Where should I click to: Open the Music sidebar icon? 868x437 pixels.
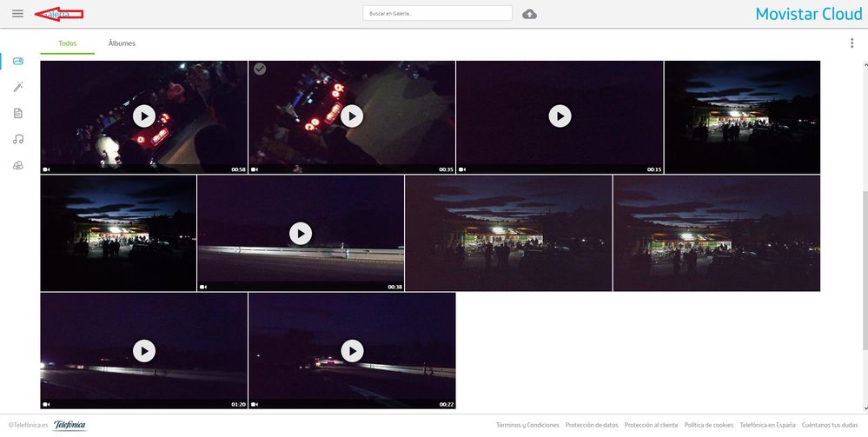18,139
